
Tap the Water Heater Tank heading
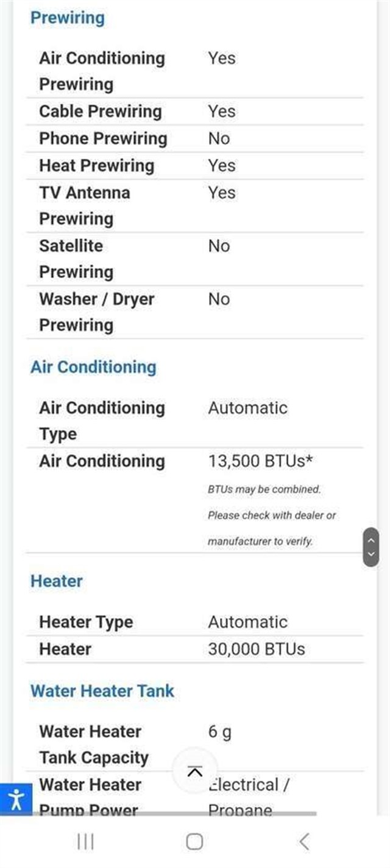pos(102,691)
